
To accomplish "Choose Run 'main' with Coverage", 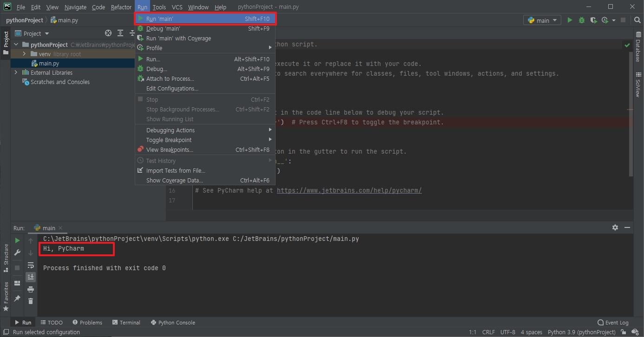I will pos(205,38).
